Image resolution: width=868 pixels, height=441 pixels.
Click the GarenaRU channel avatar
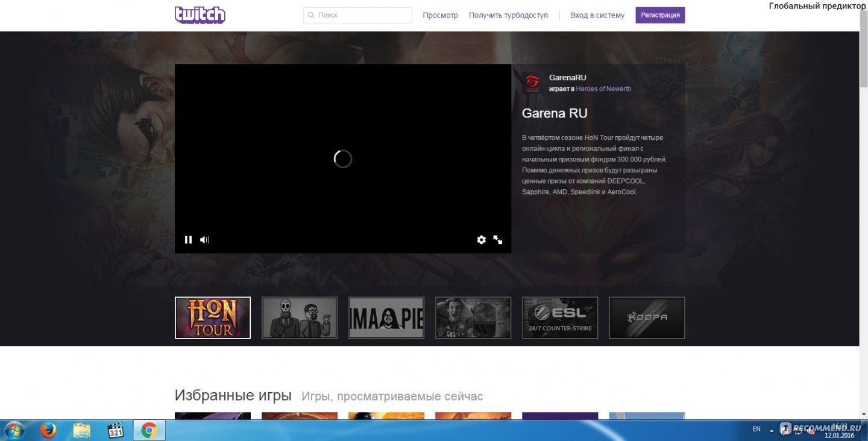coord(532,83)
